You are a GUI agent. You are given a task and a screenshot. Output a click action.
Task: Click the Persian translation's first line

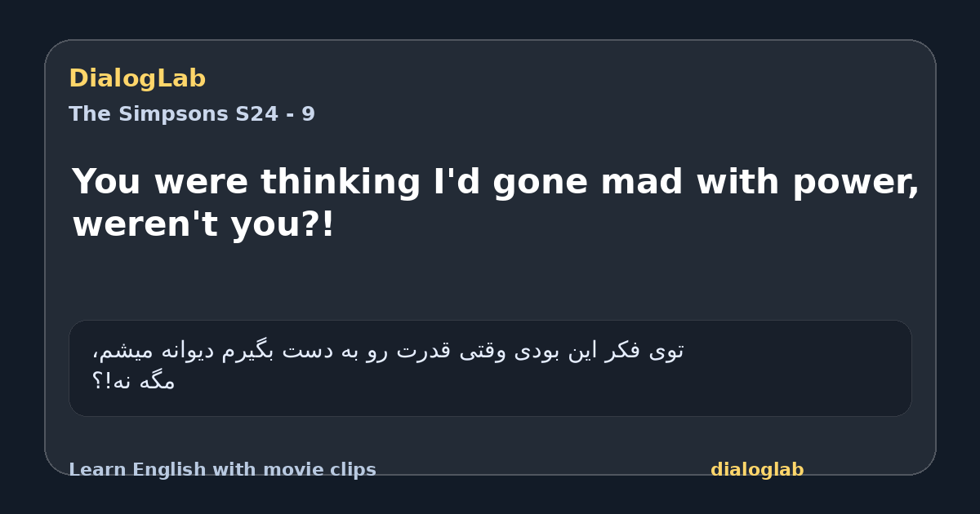point(388,351)
